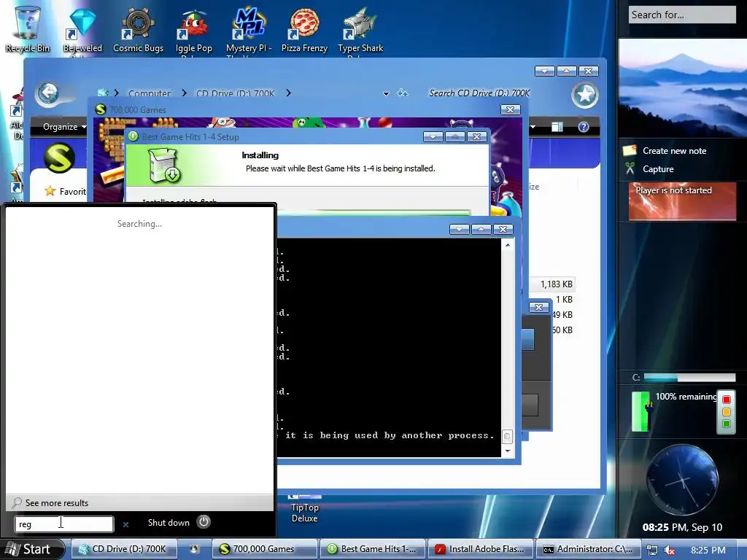Select the 1,183 KB file size entry
The image size is (747, 560).
click(x=557, y=284)
